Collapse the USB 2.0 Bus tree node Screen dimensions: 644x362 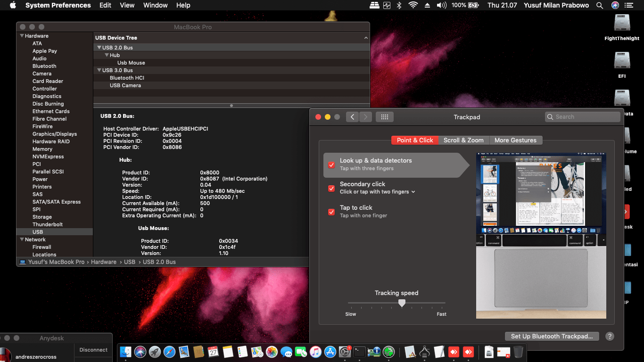(99, 48)
